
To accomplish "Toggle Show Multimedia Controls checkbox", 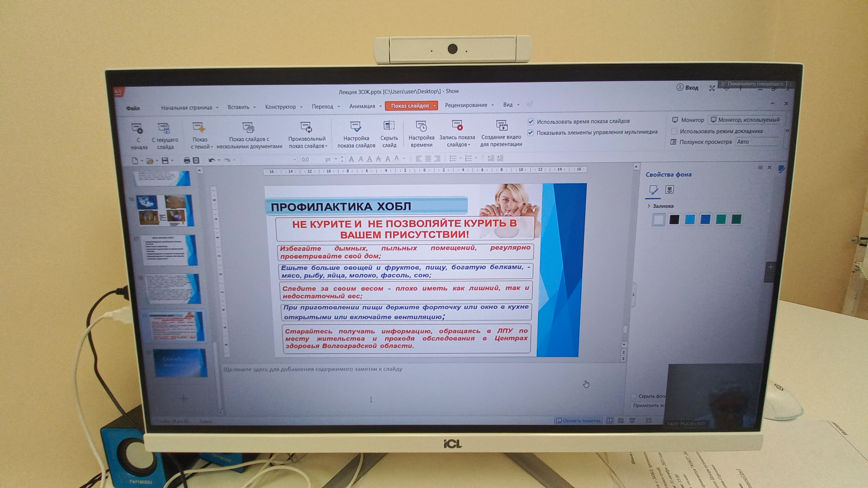I will pyautogui.click(x=530, y=133).
